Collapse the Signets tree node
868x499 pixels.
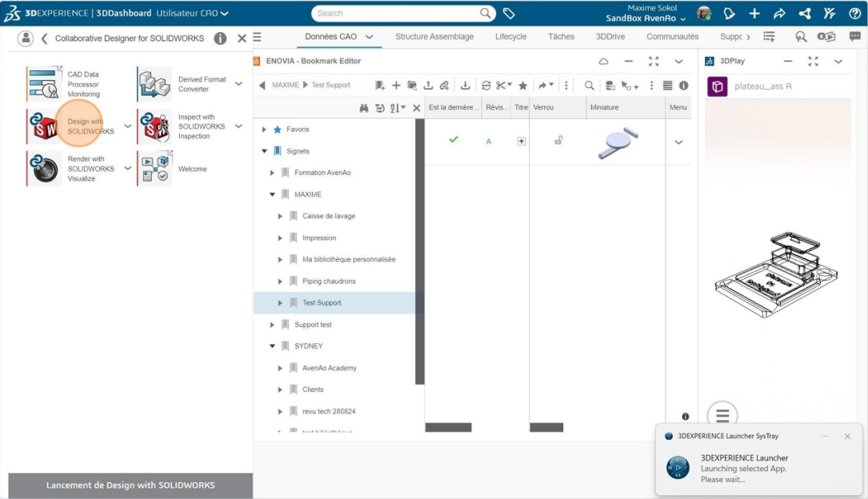(264, 151)
